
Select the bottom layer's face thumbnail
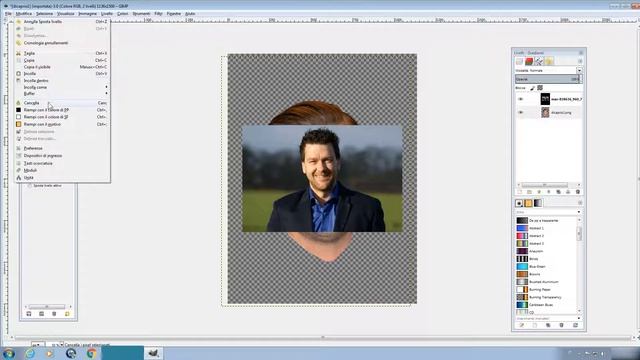pyautogui.click(x=545, y=112)
